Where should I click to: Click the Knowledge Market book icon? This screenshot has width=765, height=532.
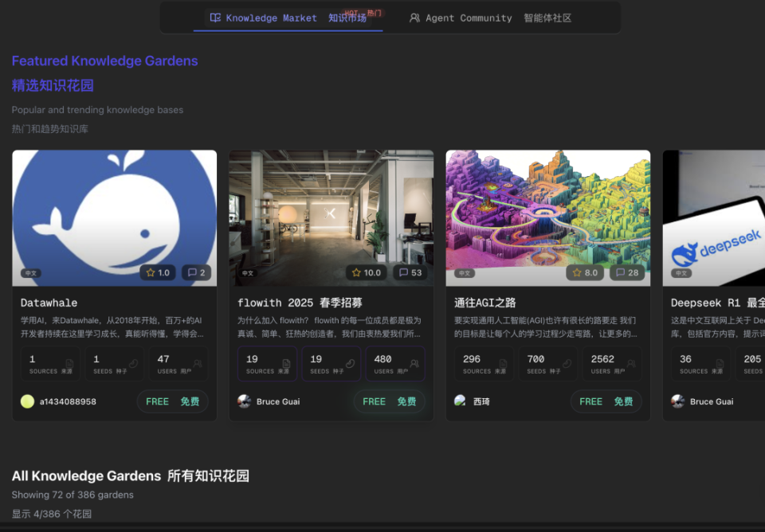pyautogui.click(x=215, y=18)
